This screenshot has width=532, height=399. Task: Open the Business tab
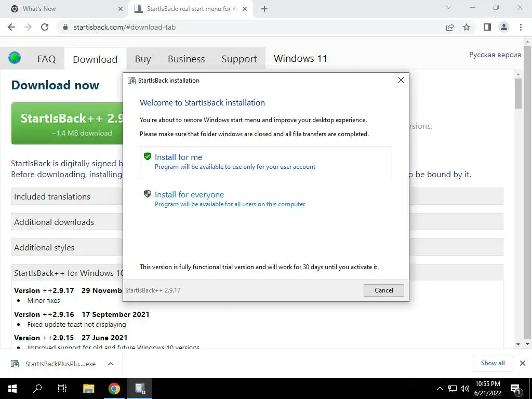pos(187,59)
